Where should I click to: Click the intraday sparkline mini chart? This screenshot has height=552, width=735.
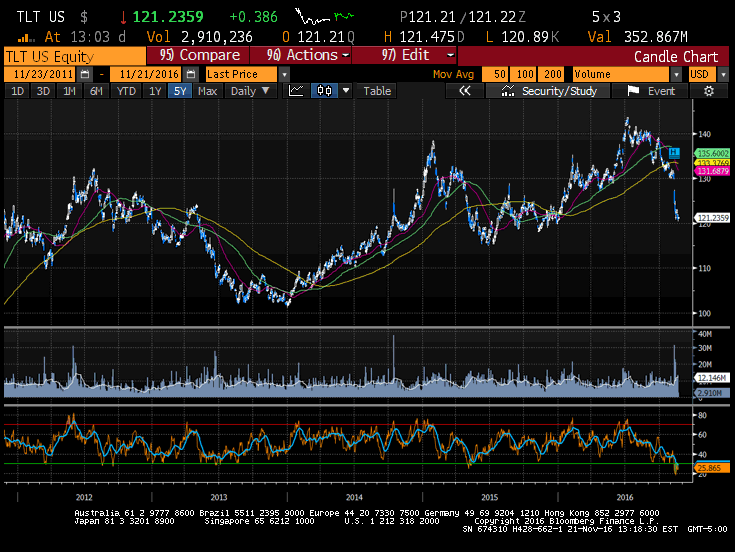pos(325,17)
